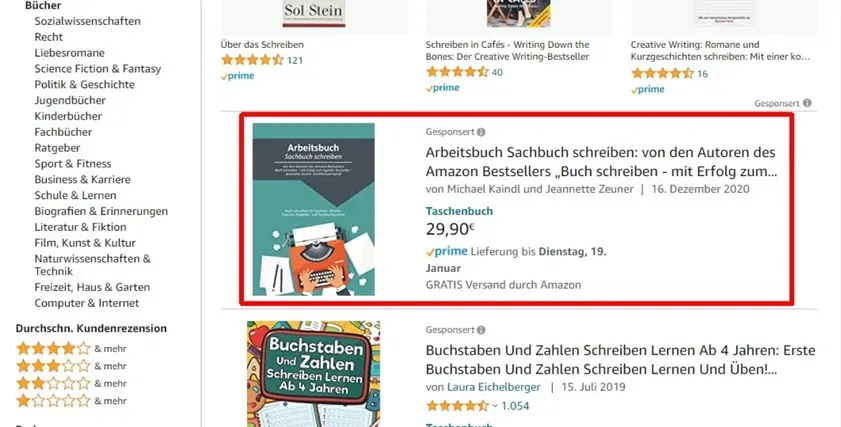Open Computer & Internet category
The height and width of the screenshot is (427, 841).
coord(86,303)
